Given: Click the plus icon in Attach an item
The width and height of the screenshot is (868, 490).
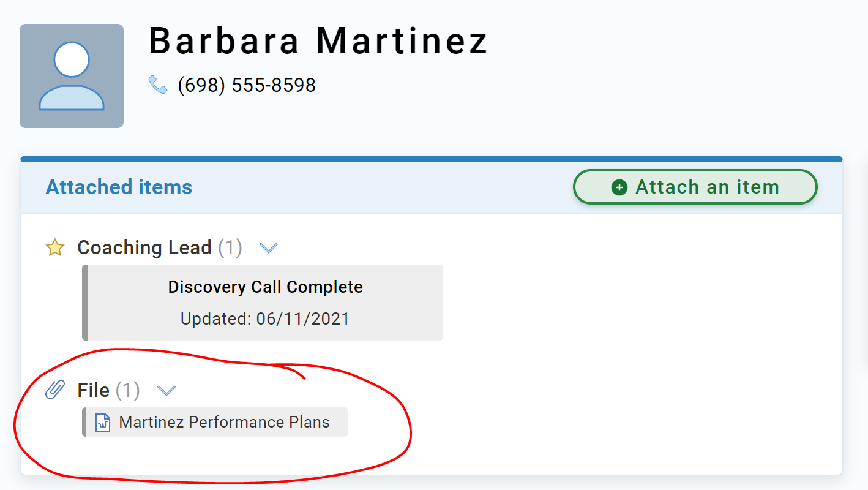Looking at the screenshot, I should pyautogui.click(x=619, y=187).
